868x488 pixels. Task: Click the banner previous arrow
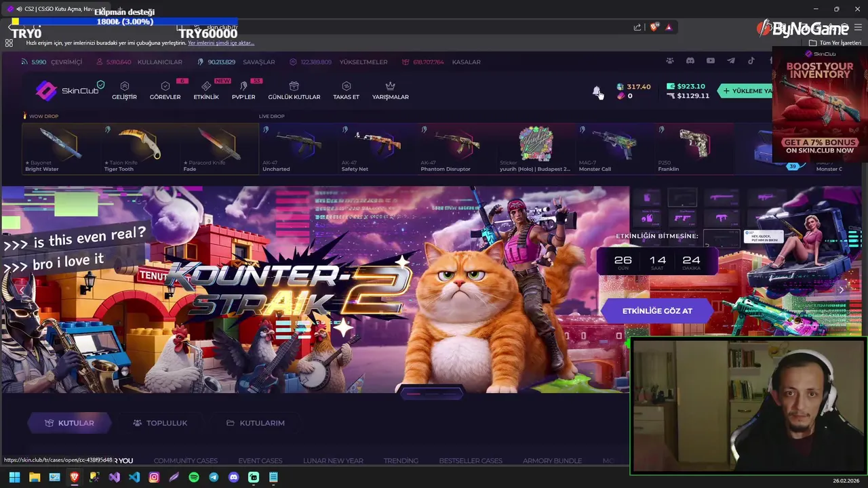(21, 289)
